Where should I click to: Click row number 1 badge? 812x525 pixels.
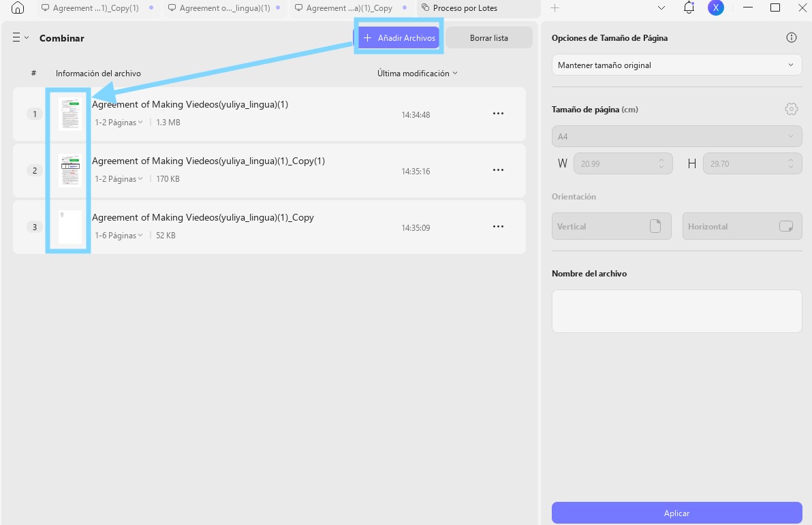35,114
